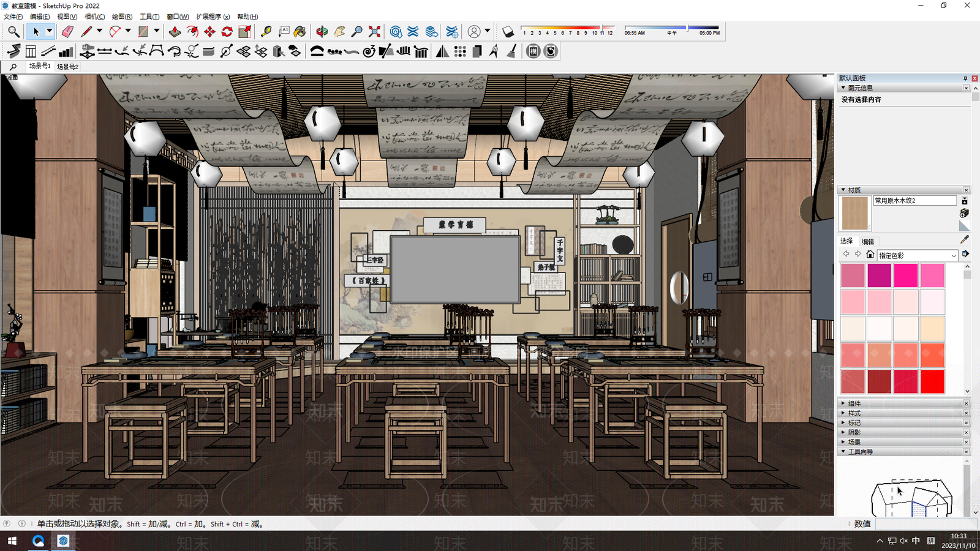Switch to the 编辑 materials tab
This screenshot has height=551, width=980.
click(868, 241)
